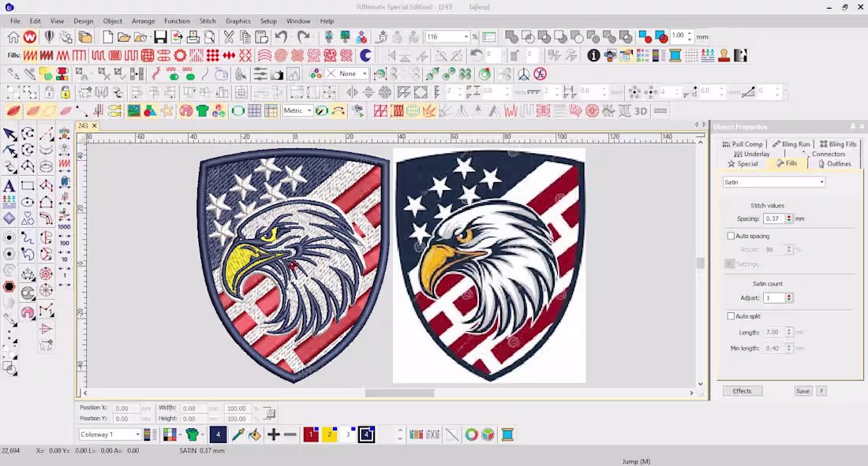Open the Design menu

pyautogui.click(x=84, y=21)
